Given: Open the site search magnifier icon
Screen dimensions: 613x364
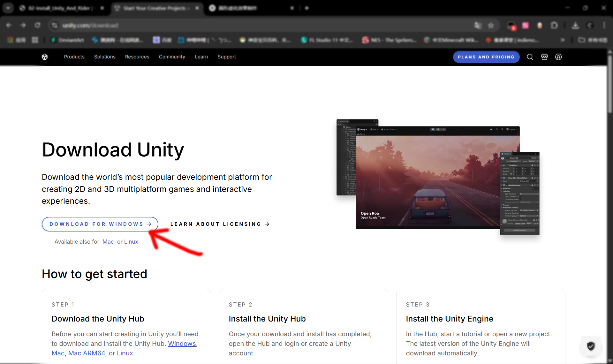Looking at the screenshot, I should pos(530,57).
